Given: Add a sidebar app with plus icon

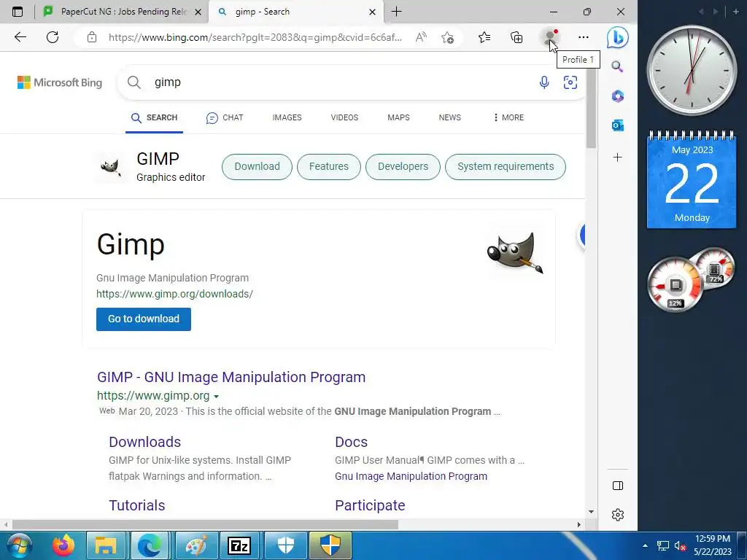Looking at the screenshot, I should click(x=617, y=157).
